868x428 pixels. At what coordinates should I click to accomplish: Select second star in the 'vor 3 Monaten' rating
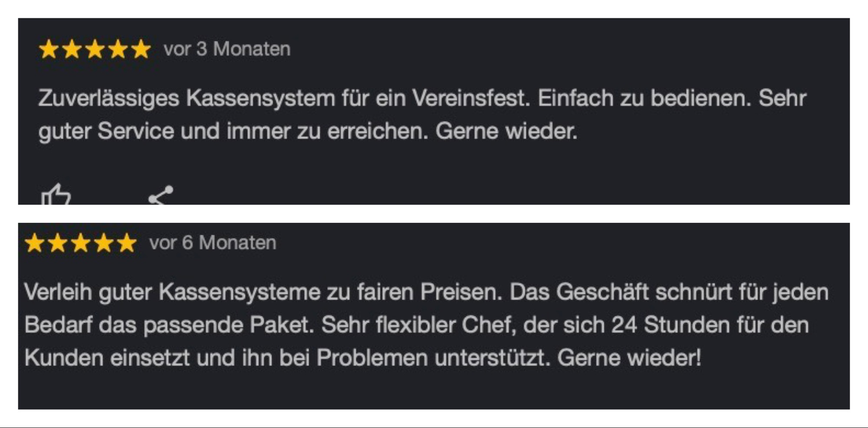click(72, 49)
